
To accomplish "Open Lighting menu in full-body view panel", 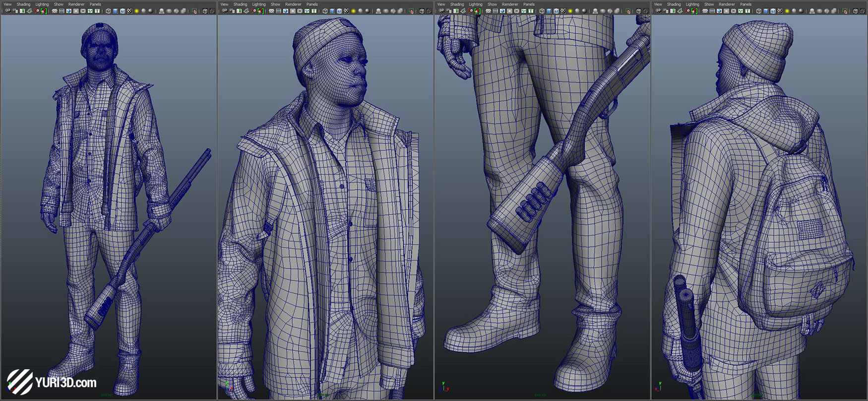I will coord(42,4).
